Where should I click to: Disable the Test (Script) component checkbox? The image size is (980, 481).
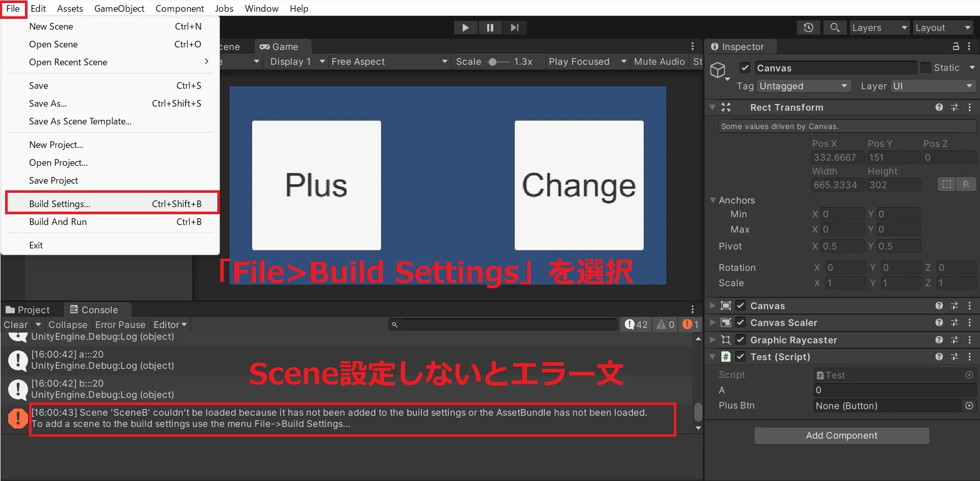point(741,357)
